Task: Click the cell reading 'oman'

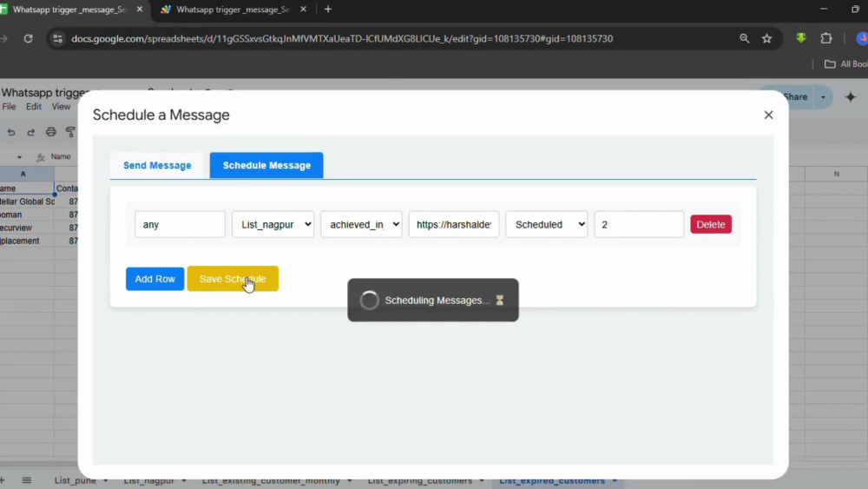Action: click(27, 215)
